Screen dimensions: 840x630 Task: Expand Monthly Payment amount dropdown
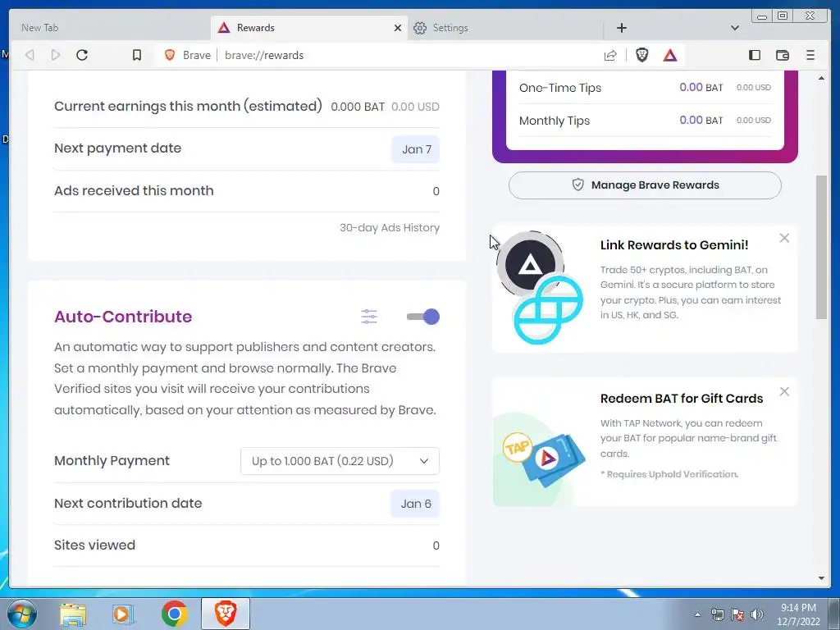coord(340,461)
